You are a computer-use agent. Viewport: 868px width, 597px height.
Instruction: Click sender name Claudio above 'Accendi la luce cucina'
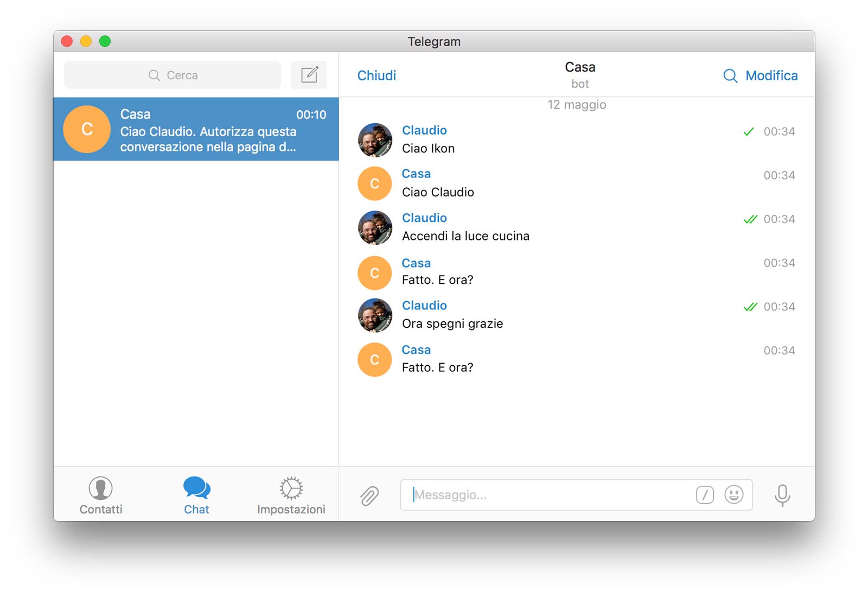(x=424, y=218)
